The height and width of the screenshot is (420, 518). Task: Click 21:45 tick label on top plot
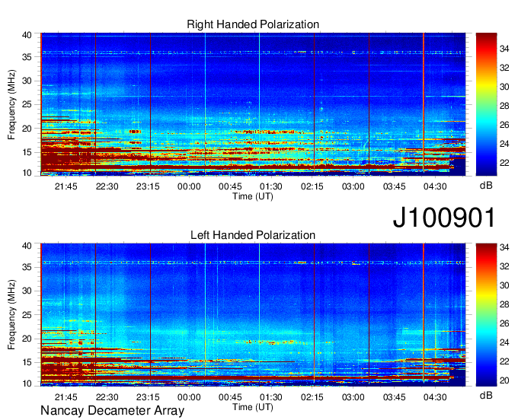pos(66,186)
